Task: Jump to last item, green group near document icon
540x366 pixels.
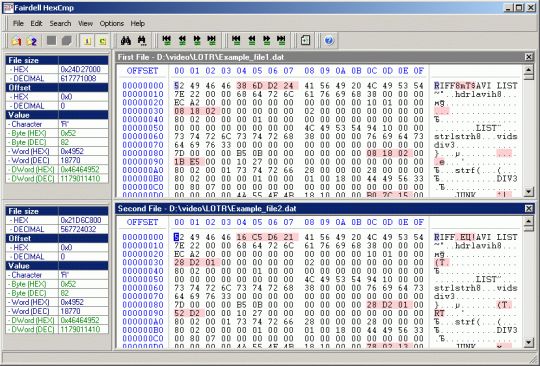Action: (281, 41)
